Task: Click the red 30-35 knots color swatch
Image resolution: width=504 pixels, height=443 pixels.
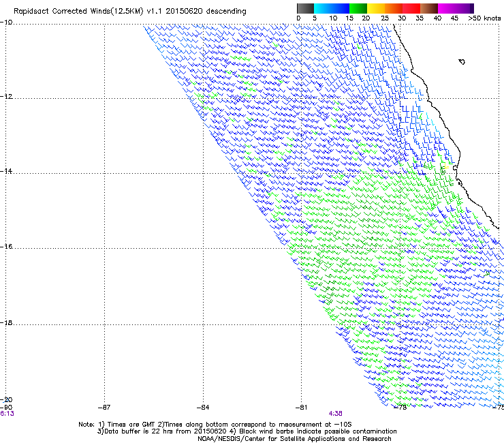Action: pyautogui.click(x=411, y=8)
